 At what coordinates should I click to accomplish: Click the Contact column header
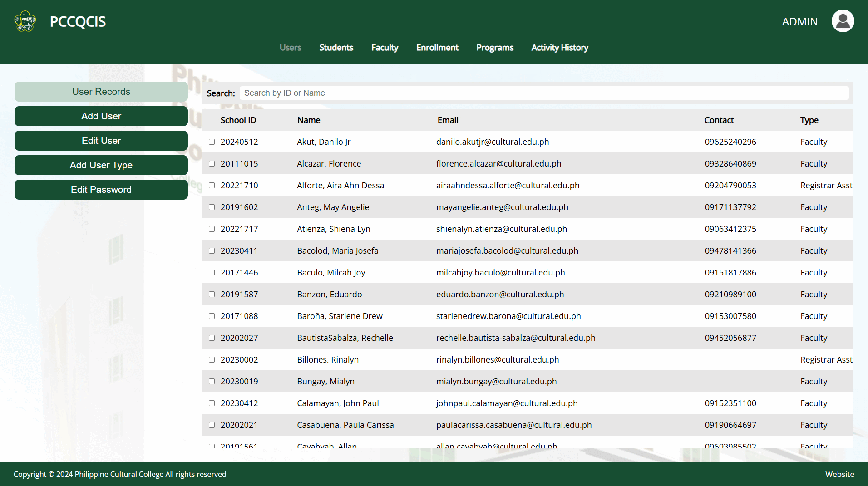[719, 120]
